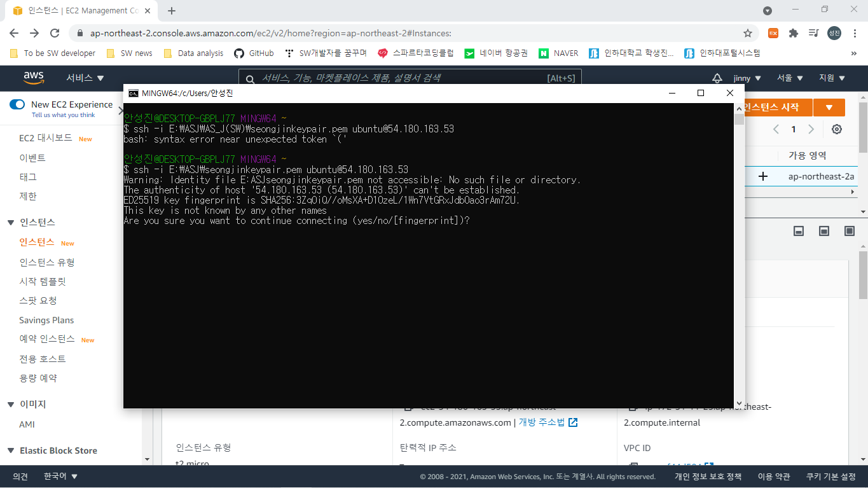
Task: Open 이벤트 in the sidebar
Action: tap(32, 158)
